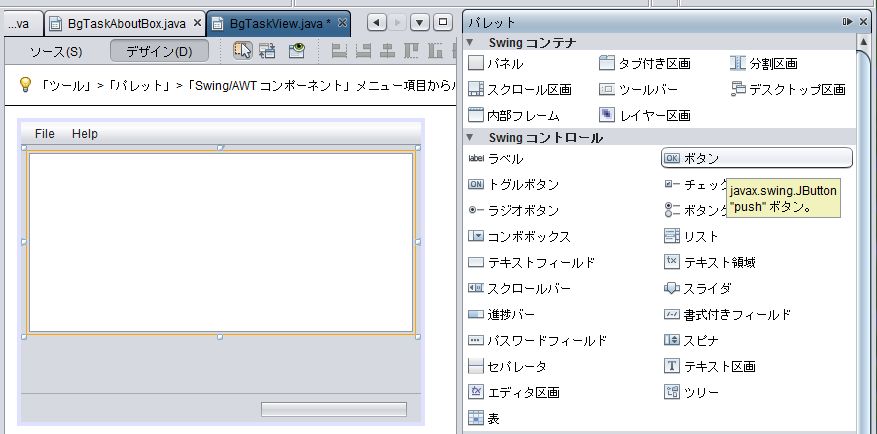Switch to the BgTaskAboutBox.java tab
Viewport: 877px width, 434px height.
tap(119, 22)
